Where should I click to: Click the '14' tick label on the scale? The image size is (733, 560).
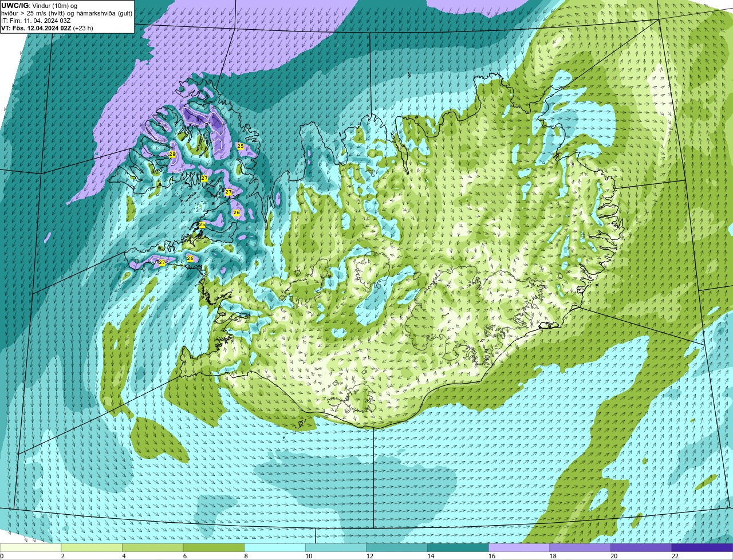tap(431, 556)
